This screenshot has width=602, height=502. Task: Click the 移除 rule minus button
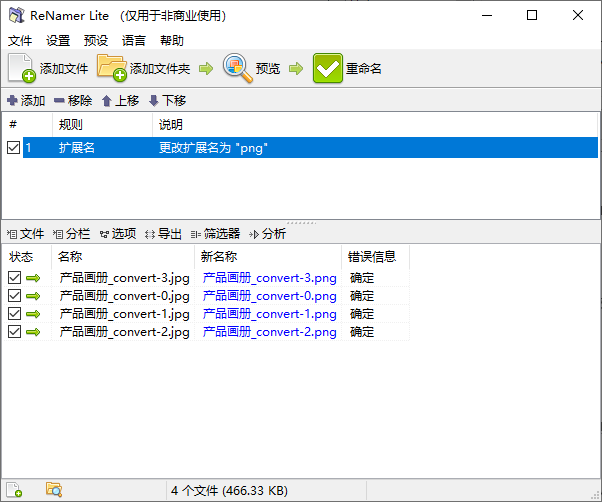(x=73, y=101)
